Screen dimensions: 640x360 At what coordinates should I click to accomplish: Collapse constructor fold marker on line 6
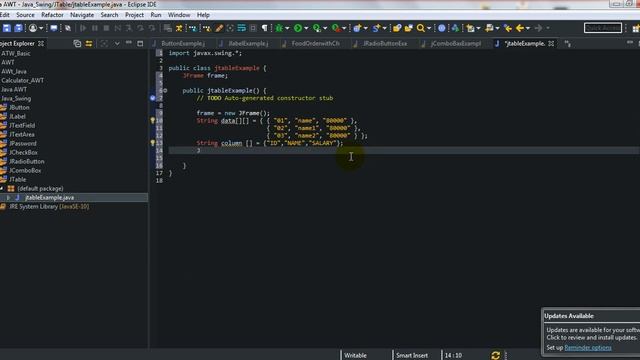(165, 91)
